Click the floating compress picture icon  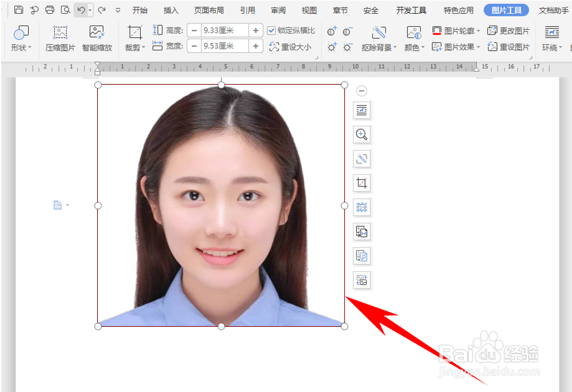tap(361, 207)
